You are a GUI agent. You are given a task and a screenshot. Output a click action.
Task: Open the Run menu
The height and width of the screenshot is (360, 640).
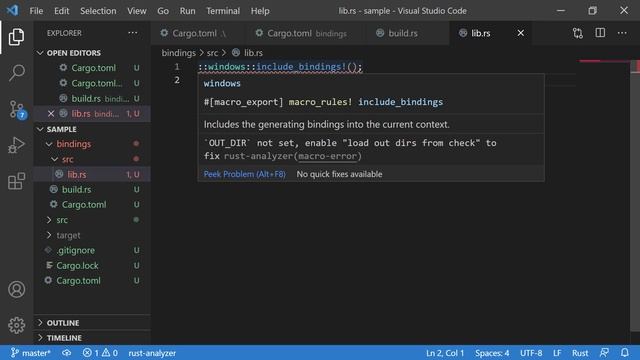[187, 11]
